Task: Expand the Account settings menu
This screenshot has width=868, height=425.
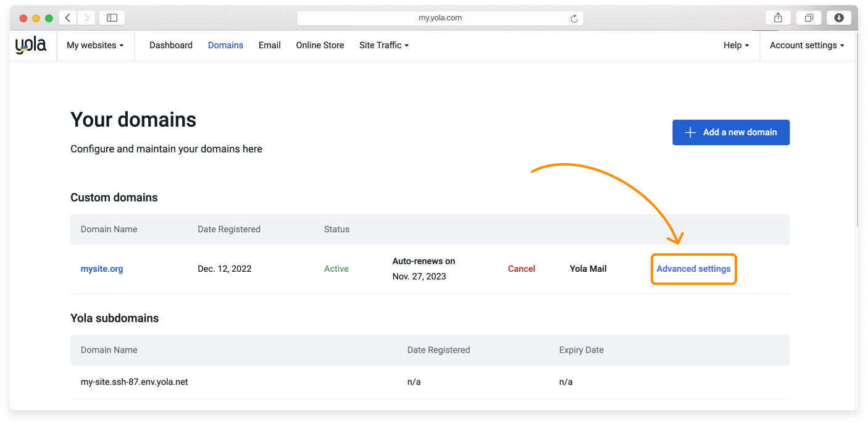Action: 806,44
